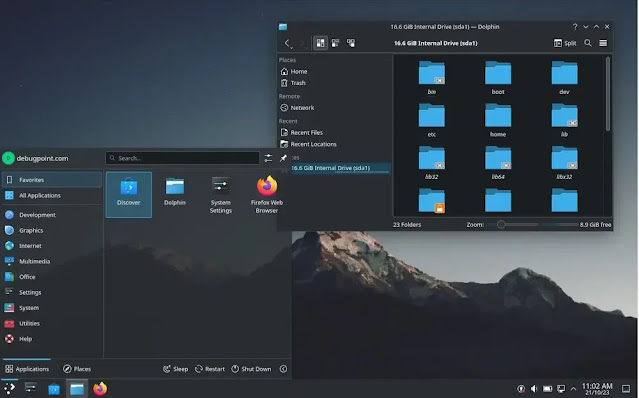This screenshot has width=639, height=398.
Task: Switch Dolphin to Compact view mode
Action: (x=335, y=43)
